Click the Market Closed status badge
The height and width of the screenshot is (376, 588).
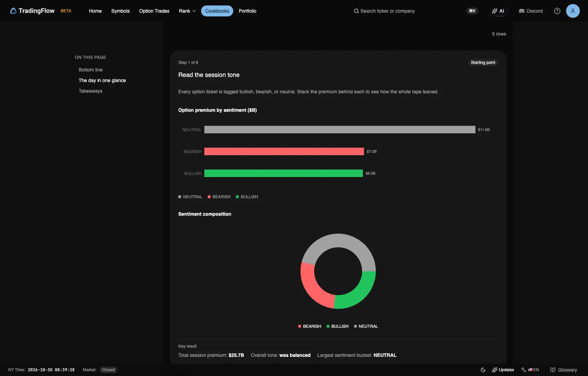coord(108,370)
